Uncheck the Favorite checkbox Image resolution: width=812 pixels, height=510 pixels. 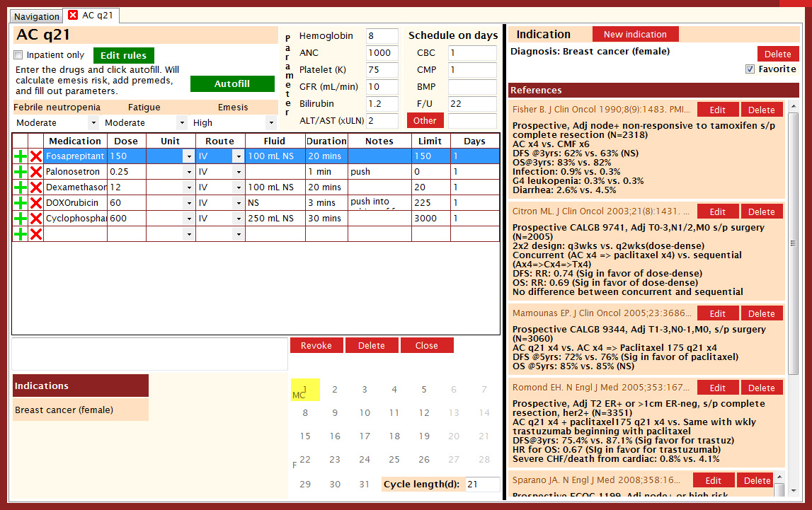click(750, 69)
